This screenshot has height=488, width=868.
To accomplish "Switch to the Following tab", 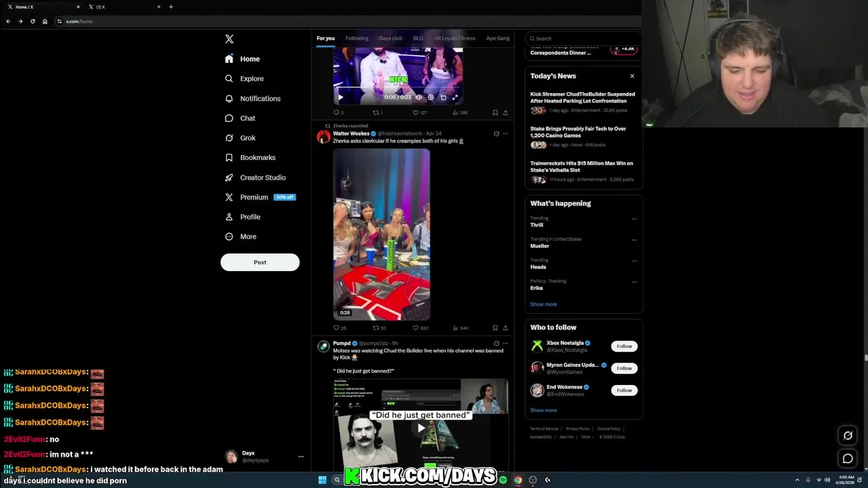I will pos(357,38).
